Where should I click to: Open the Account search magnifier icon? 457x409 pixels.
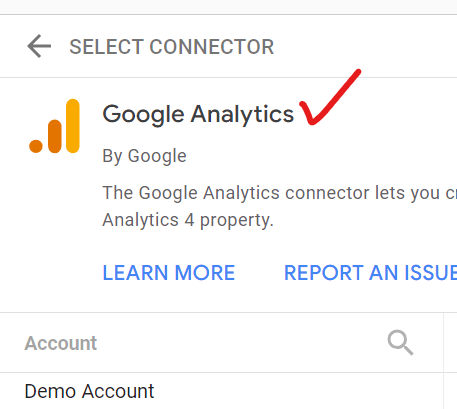[400, 343]
